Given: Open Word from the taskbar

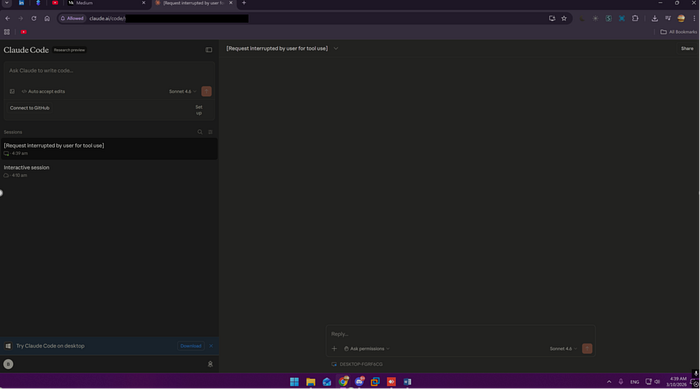Looking at the screenshot, I should click(x=407, y=382).
